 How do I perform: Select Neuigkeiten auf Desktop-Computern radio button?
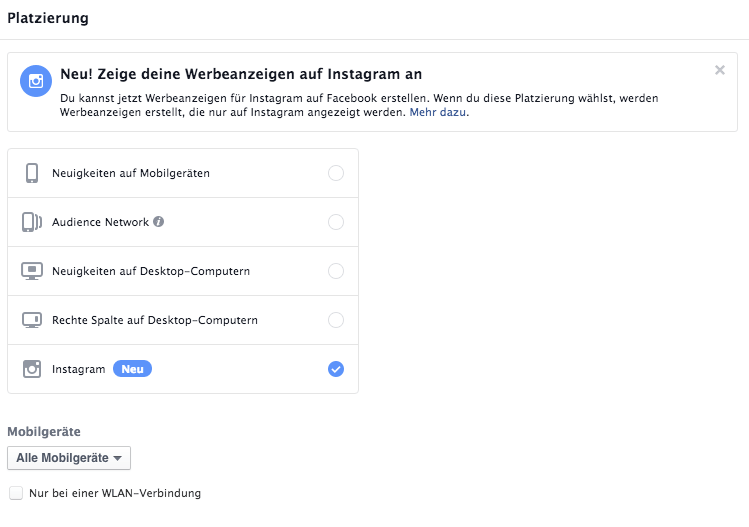pyautogui.click(x=336, y=271)
